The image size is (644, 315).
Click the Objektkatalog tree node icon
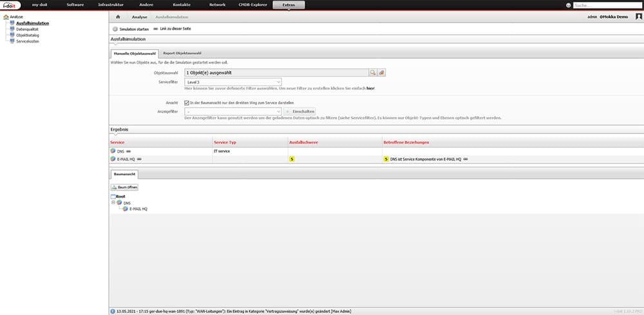pyautogui.click(x=12, y=35)
